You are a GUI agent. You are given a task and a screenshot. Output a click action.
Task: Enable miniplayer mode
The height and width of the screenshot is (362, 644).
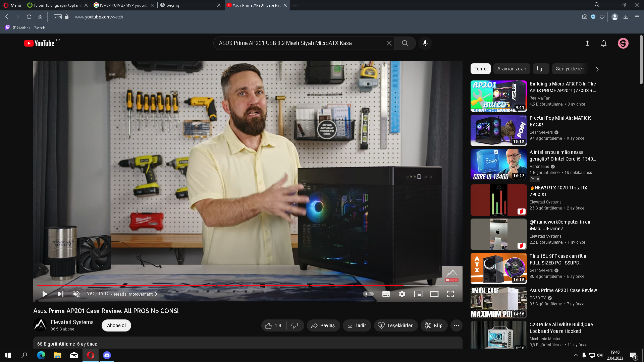click(418, 294)
